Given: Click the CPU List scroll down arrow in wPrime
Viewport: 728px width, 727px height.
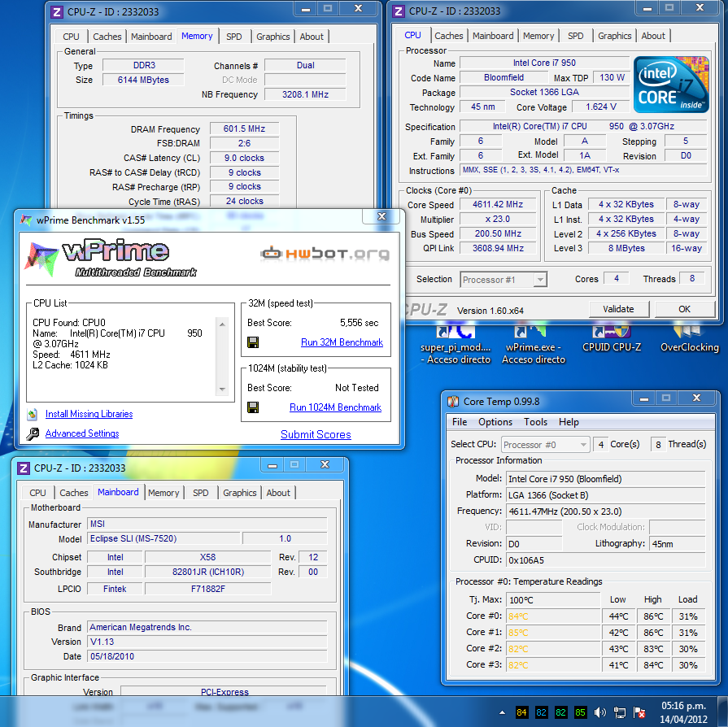Looking at the screenshot, I should pyautogui.click(x=222, y=389).
